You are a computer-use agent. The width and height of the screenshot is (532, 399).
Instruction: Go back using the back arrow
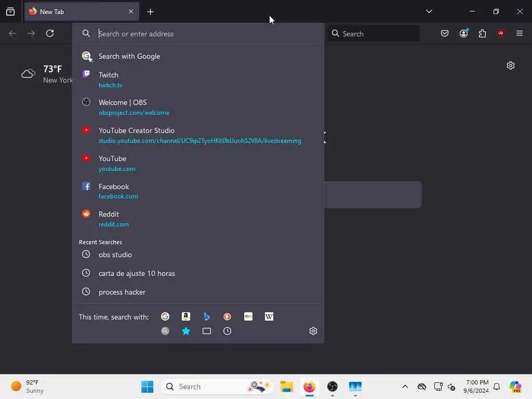coord(12,33)
